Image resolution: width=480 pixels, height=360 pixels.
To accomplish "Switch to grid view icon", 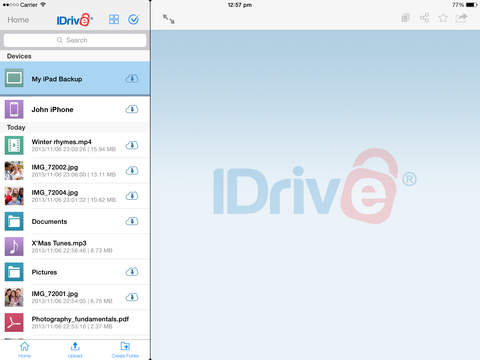I will point(114,19).
